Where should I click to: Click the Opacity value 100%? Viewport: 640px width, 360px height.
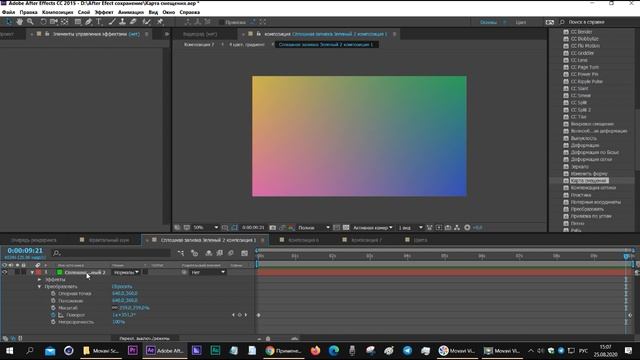point(118,322)
